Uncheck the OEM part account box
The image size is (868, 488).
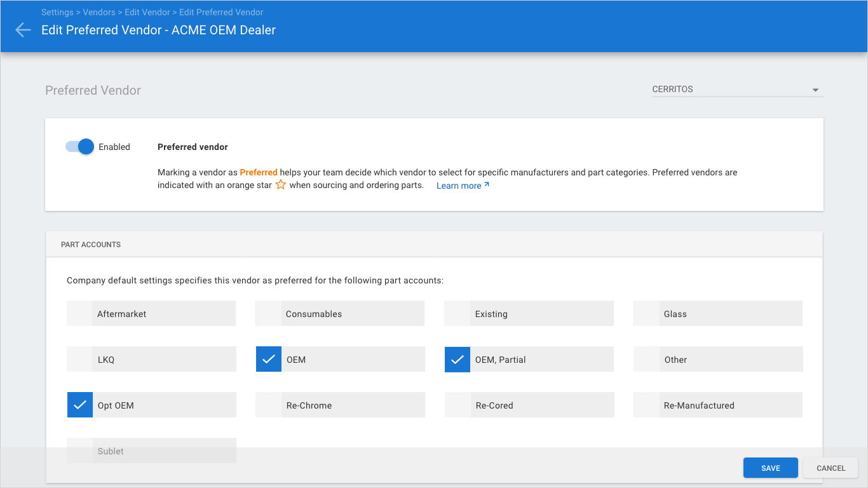(268, 360)
